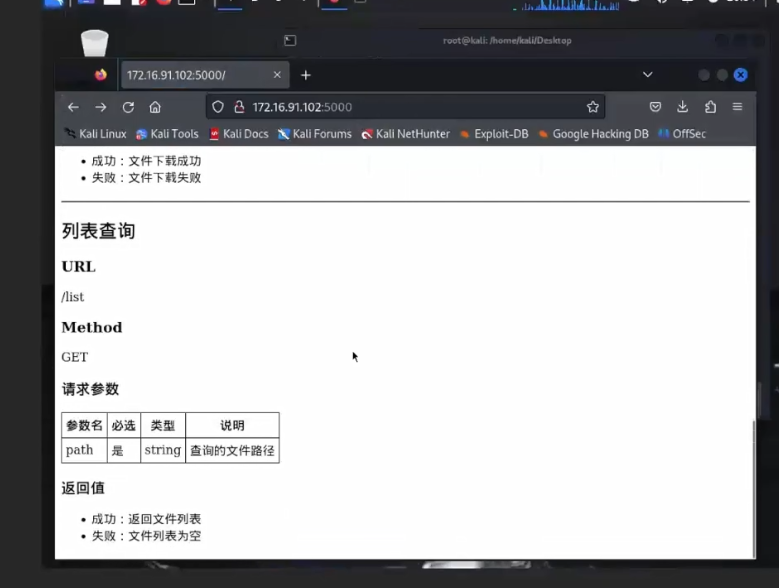
Task: Click the '失败：文件下载失败' bullet
Action: coord(146,178)
